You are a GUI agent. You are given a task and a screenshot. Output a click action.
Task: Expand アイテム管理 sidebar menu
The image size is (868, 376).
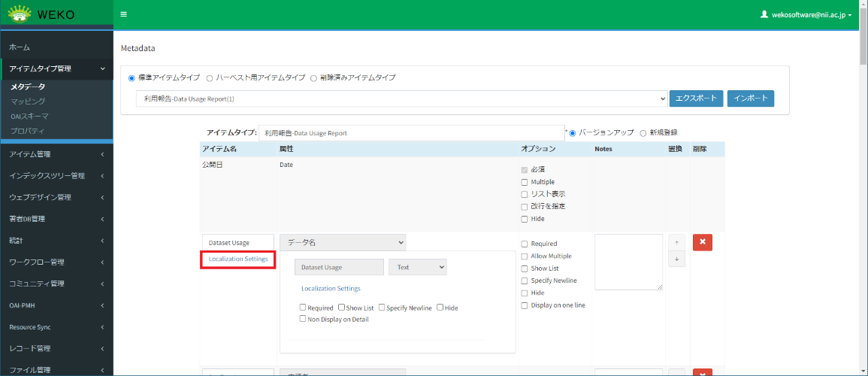[56, 155]
